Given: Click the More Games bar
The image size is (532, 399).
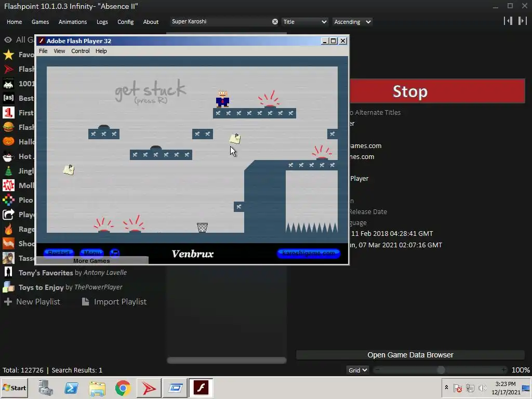Looking at the screenshot, I should 91,261.
